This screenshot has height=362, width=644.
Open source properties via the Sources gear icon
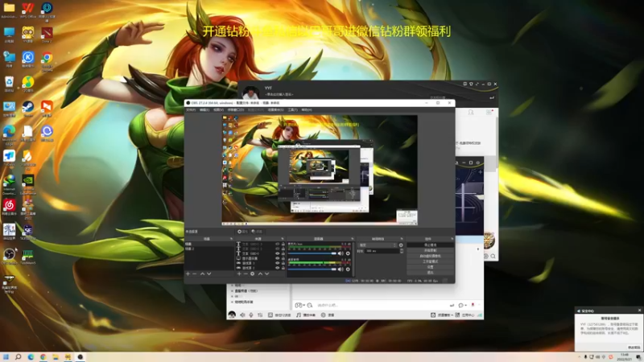253,274
